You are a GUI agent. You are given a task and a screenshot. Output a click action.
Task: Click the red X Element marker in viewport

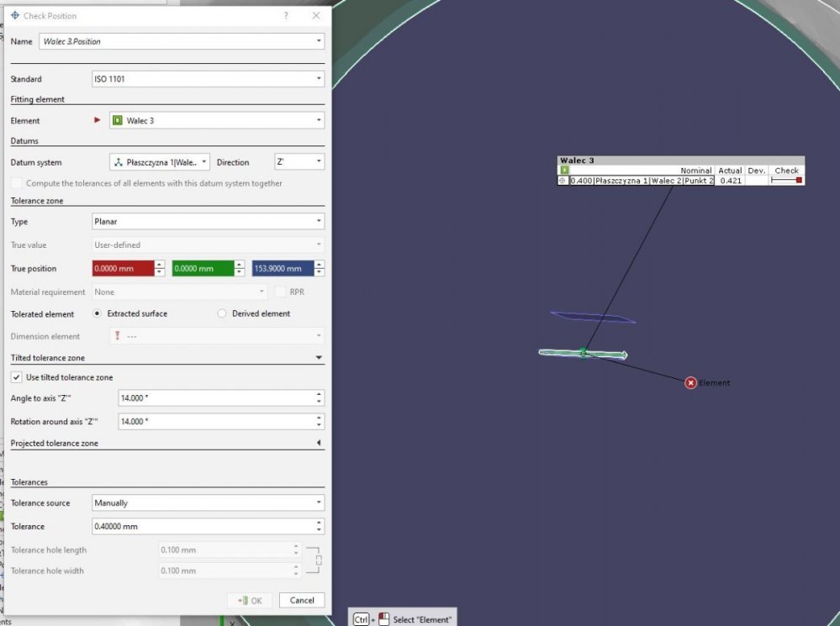pos(690,383)
